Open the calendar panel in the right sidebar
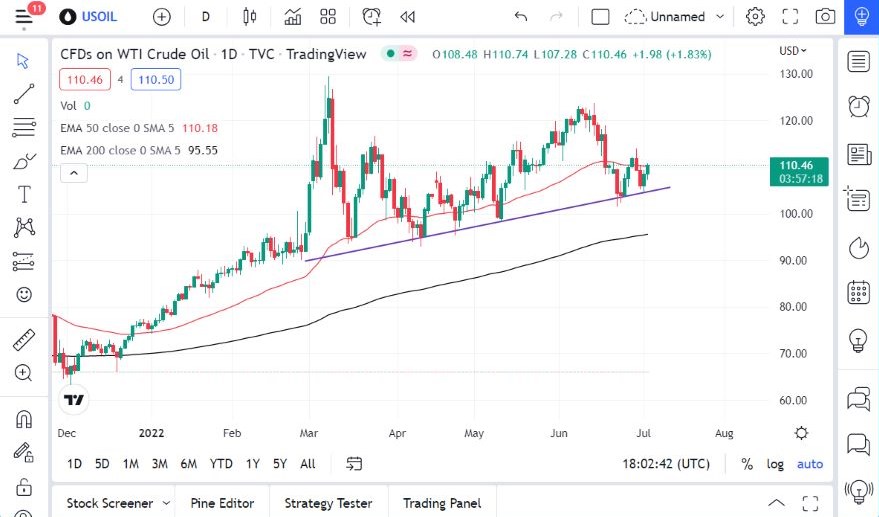879x517 pixels. coord(858,292)
